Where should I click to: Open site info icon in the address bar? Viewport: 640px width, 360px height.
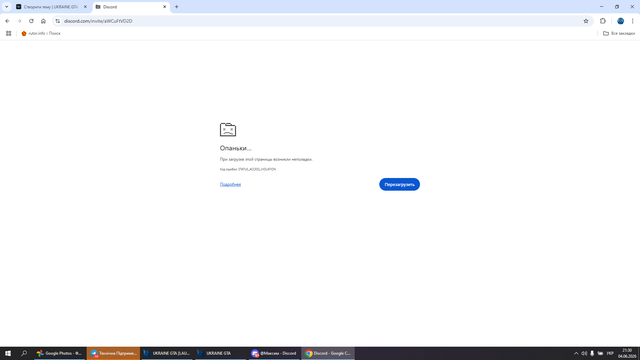tap(58, 21)
